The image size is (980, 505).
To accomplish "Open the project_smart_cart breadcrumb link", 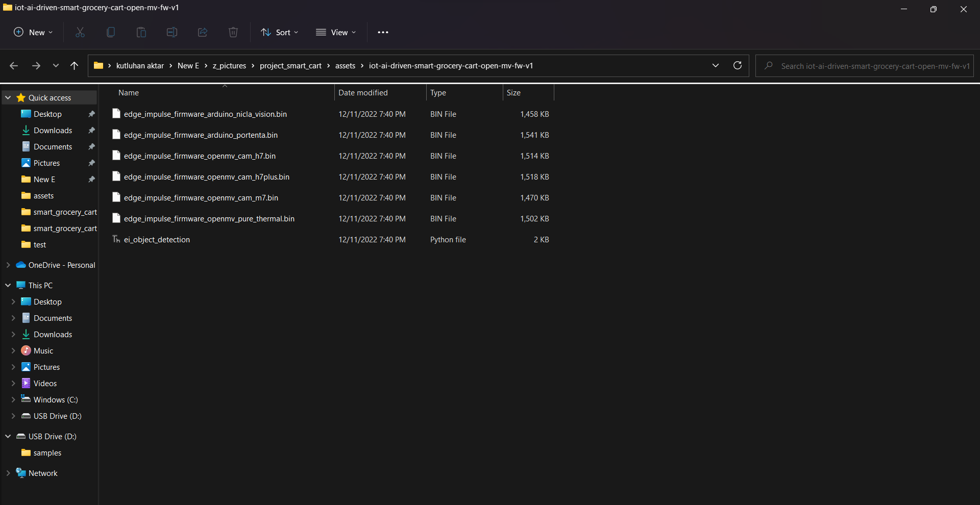I will (x=290, y=65).
